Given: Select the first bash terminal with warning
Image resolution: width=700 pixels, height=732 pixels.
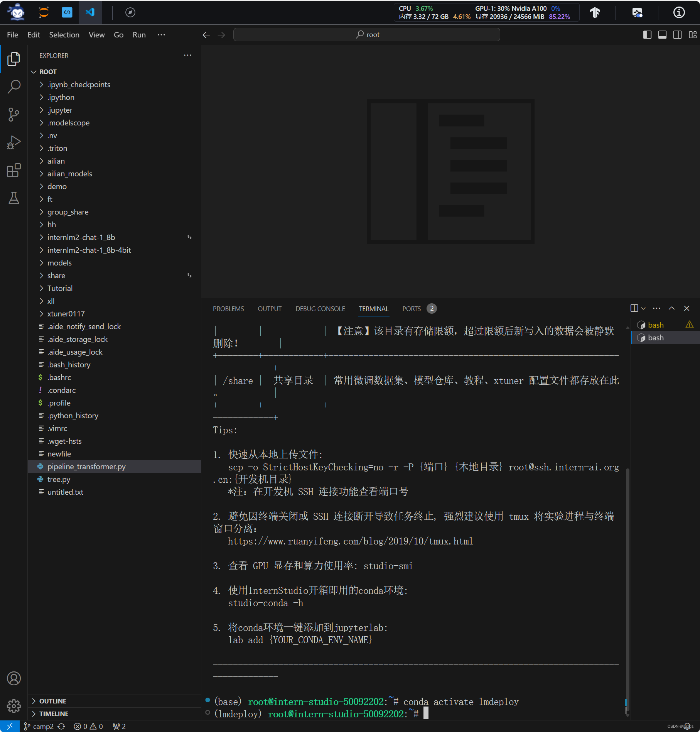Looking at the screenshot, I should 665,325.
